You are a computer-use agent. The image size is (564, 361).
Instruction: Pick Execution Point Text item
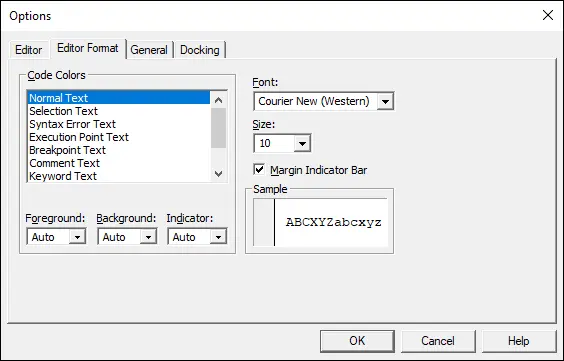tap(119, 137)
